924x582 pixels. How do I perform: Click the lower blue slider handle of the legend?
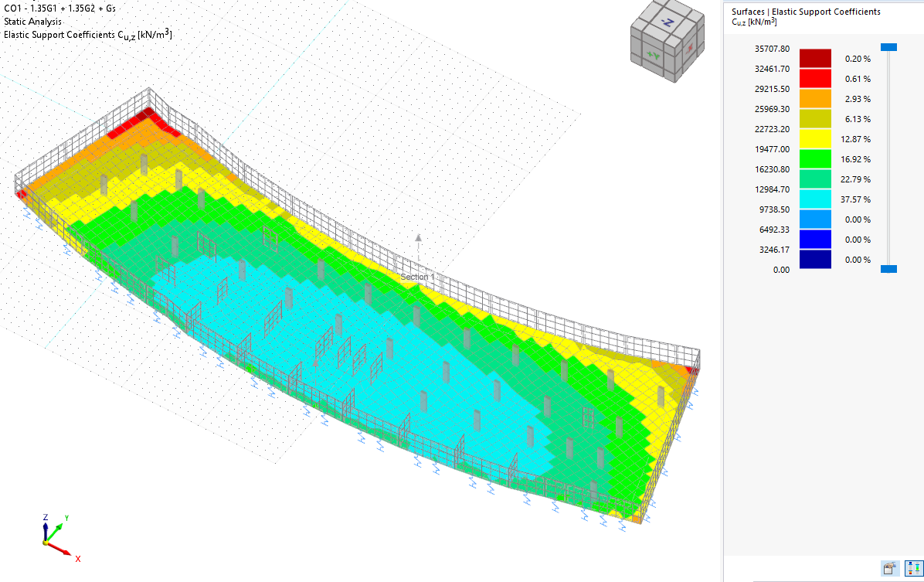(x=889, y=268)
